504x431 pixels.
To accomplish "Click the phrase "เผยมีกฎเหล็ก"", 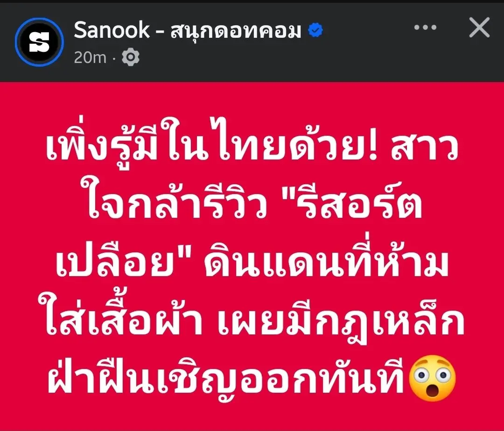I will click(x=341, y=319).
